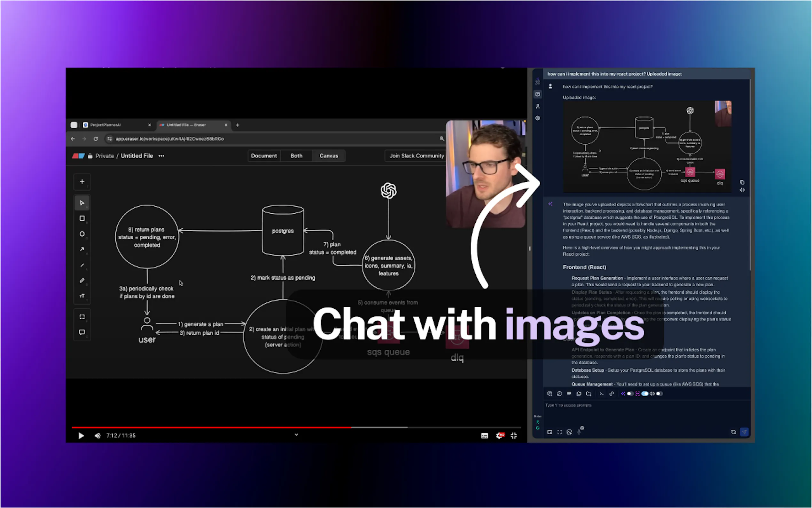
Task: Click the browser back arrow
Action: tap(73, 139)
